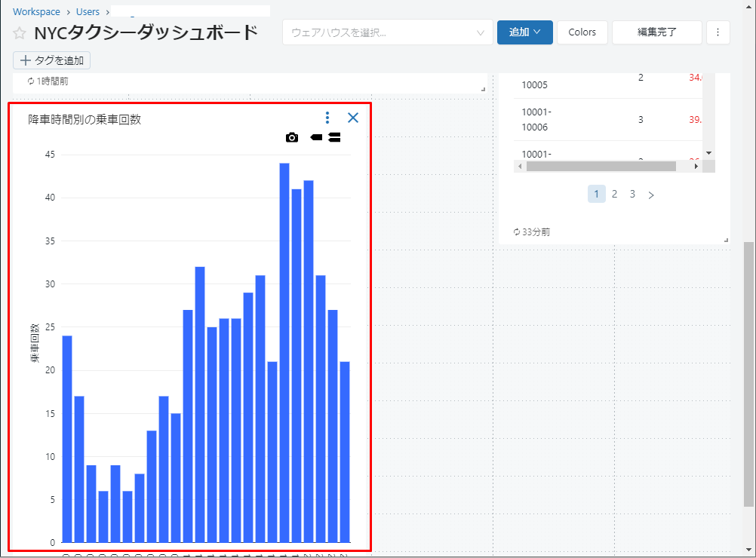Click the table's horizontal scrollbar left arrow

tap(519, 166)
